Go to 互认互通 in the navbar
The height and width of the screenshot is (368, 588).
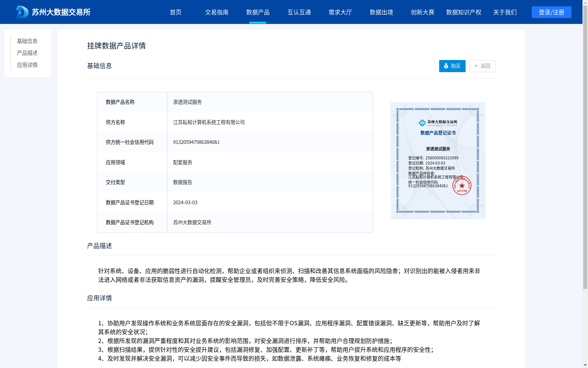click(x=299, y=12)
